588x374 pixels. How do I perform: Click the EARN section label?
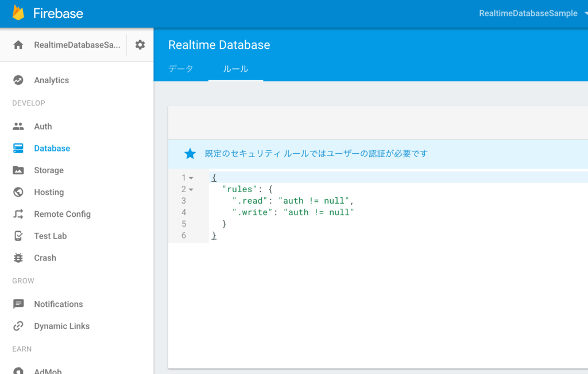click(22, 349)
